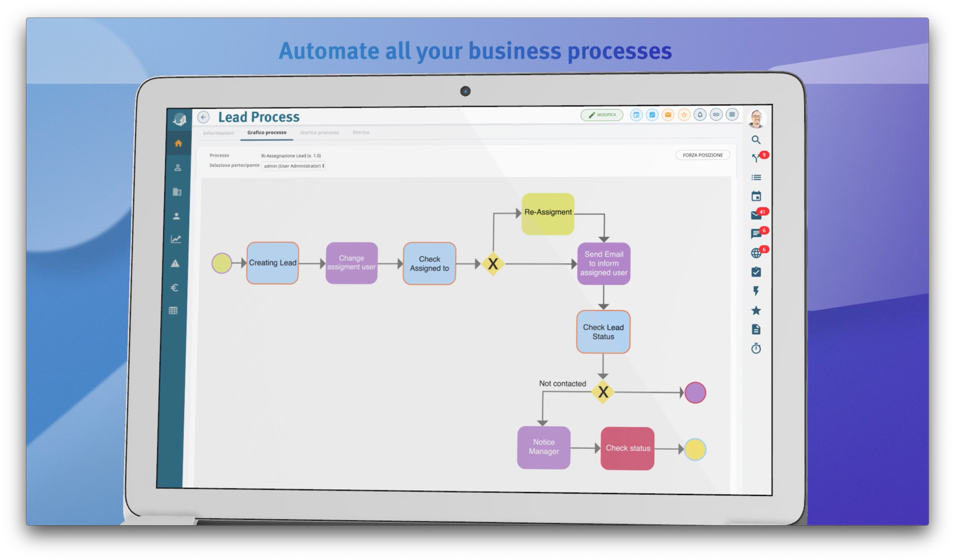
Task: Expand the Seleziona partecipante dropdown
Action: (x=294, y=166)
